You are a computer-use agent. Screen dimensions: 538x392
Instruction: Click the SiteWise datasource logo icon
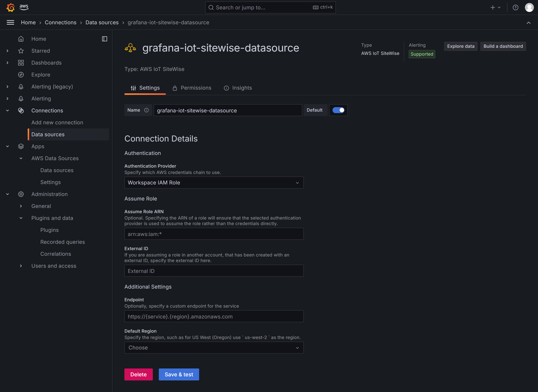coord(130,48)
